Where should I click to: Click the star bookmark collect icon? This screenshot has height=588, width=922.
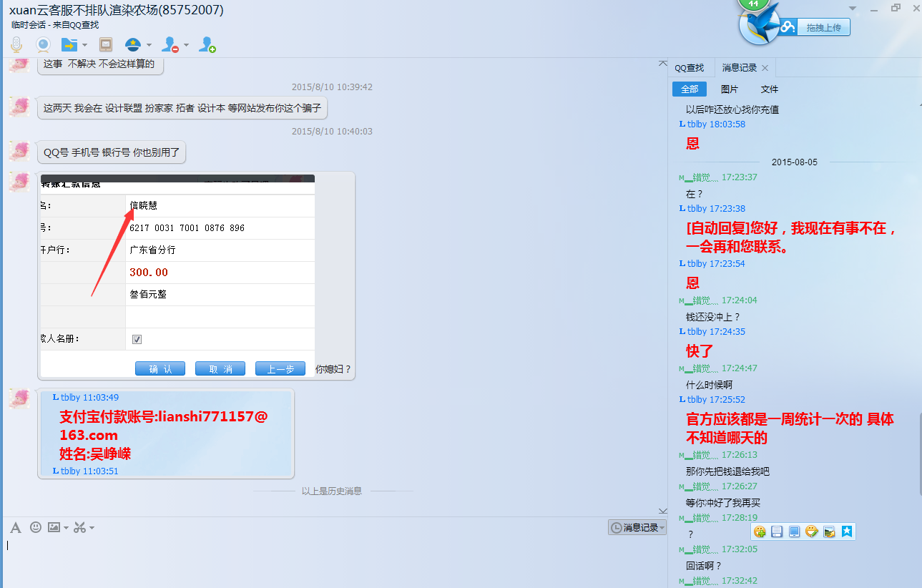pyautogui.click(x=847, y=531)
